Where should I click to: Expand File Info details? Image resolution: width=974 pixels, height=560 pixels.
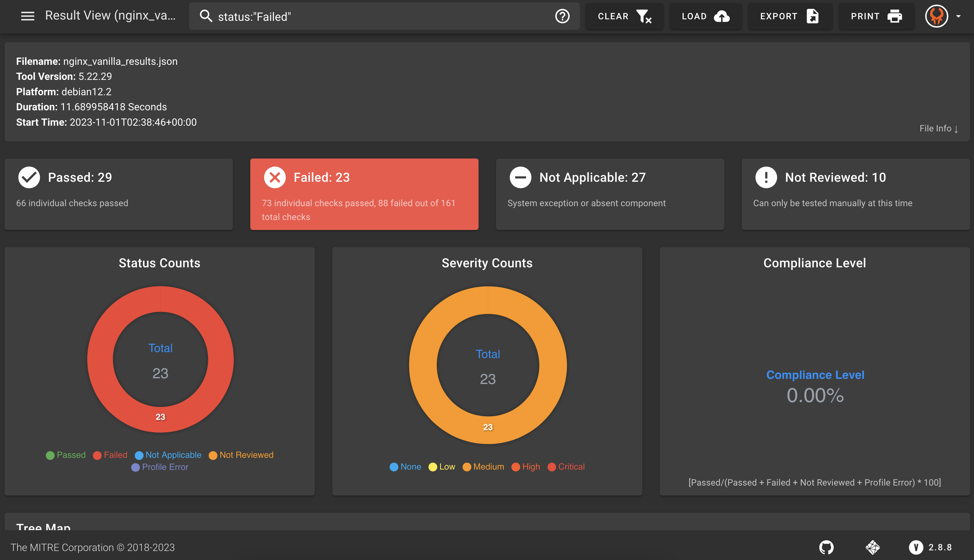pyautogui.click(x=938, y=128)
